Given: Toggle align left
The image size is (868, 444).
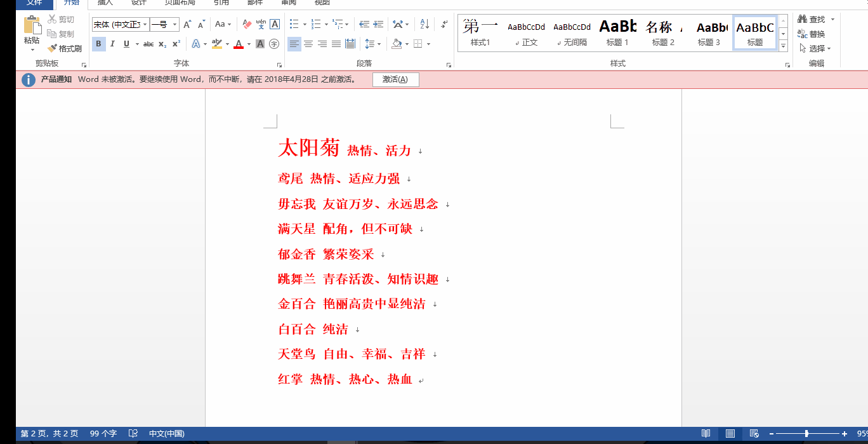Looking at the screenshot, I should (x=294, y=44).
